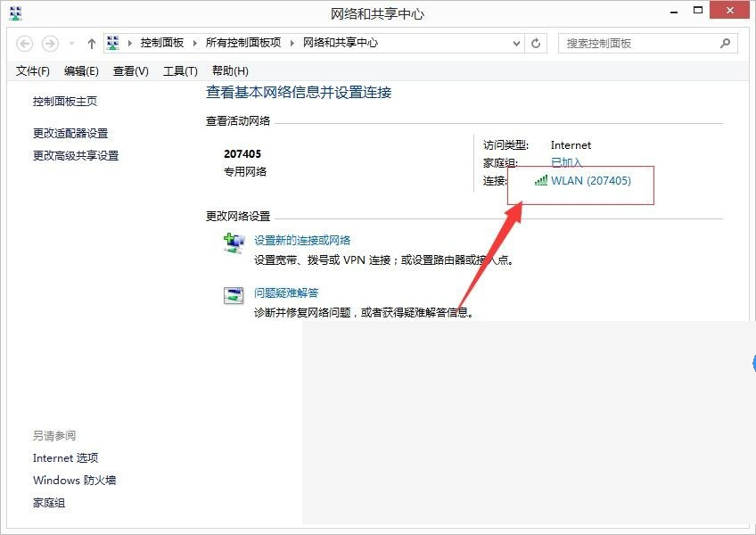Close the 网络和共享中心 window
Screen dimensions: 756x535
click(x=730, y=11)
